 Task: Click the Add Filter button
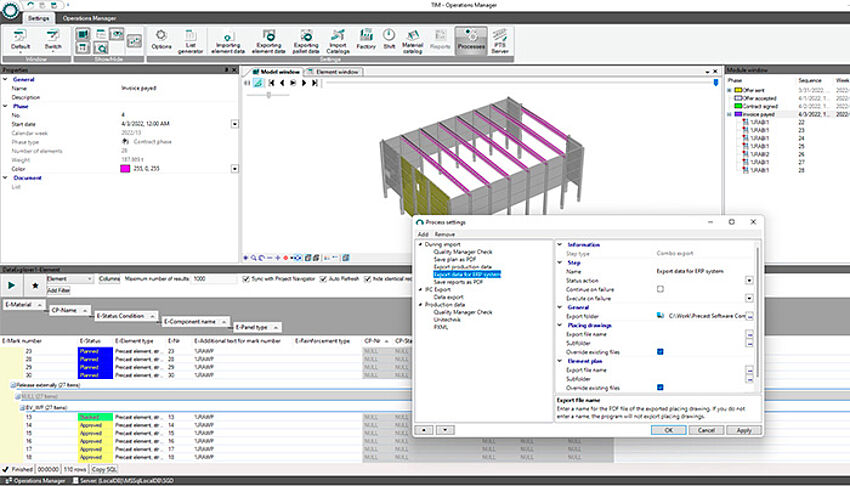point(59,289)
